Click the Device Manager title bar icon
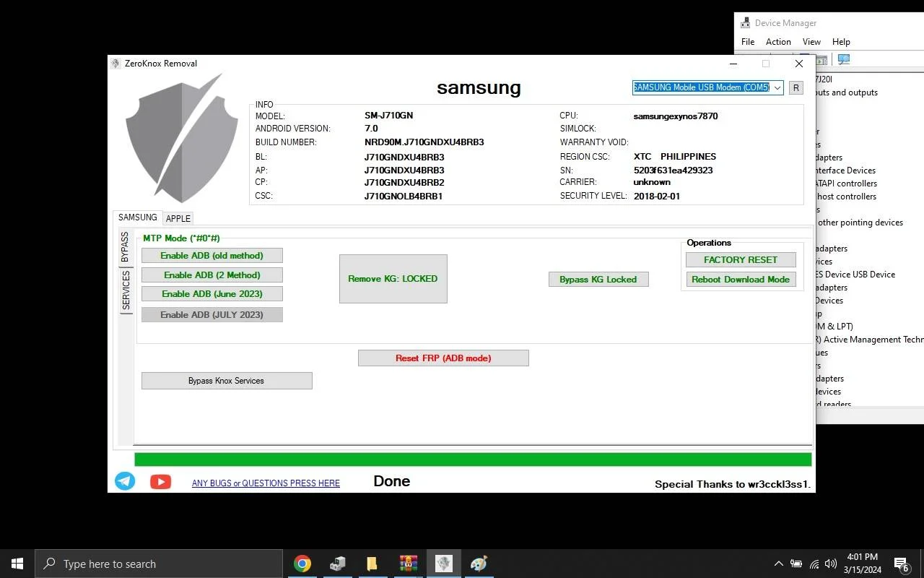The image size is (924, 578). 745,22
